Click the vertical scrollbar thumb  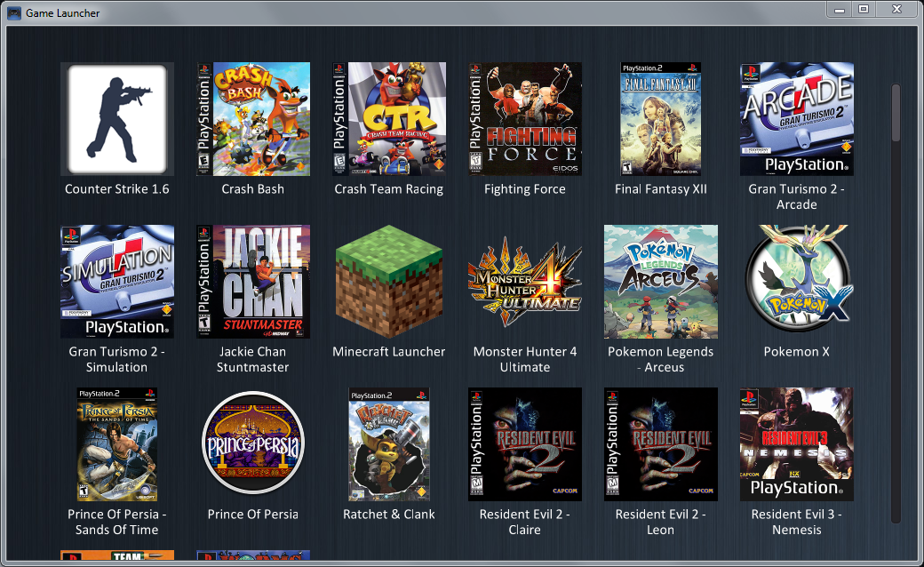(x=896, y=113)
